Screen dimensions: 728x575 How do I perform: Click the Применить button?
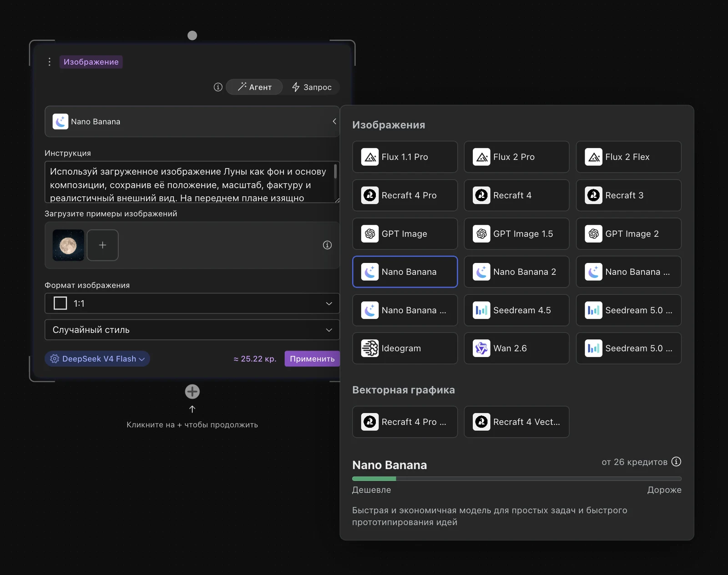[312, 359]
